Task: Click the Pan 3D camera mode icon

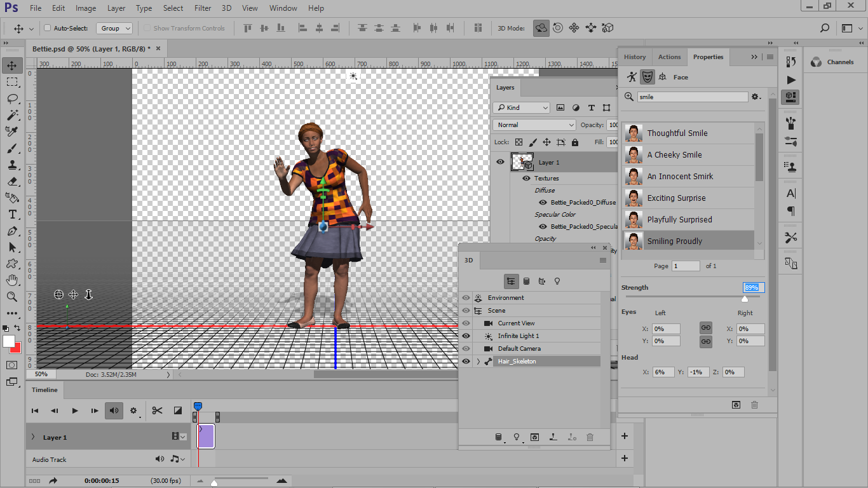Action: [574, 28]
